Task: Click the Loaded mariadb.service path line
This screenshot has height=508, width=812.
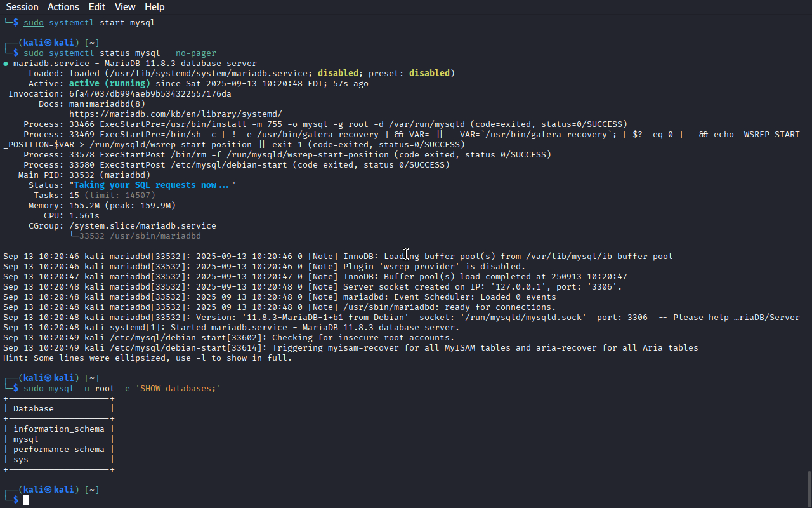Action: pyautogui.click(x=242, y=74)
